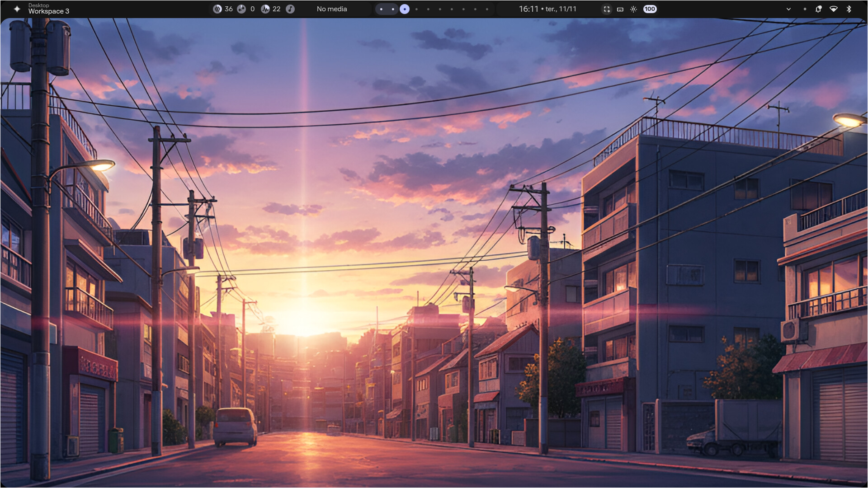Select the active third workspace indicator
This screenshot has height=488, width=868.
point(405,9)
